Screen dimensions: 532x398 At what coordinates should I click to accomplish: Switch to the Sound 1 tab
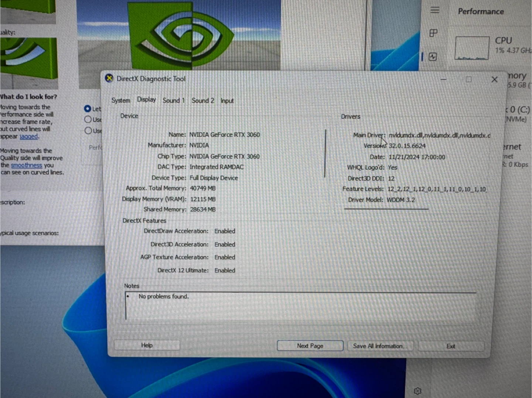[174, 100]
